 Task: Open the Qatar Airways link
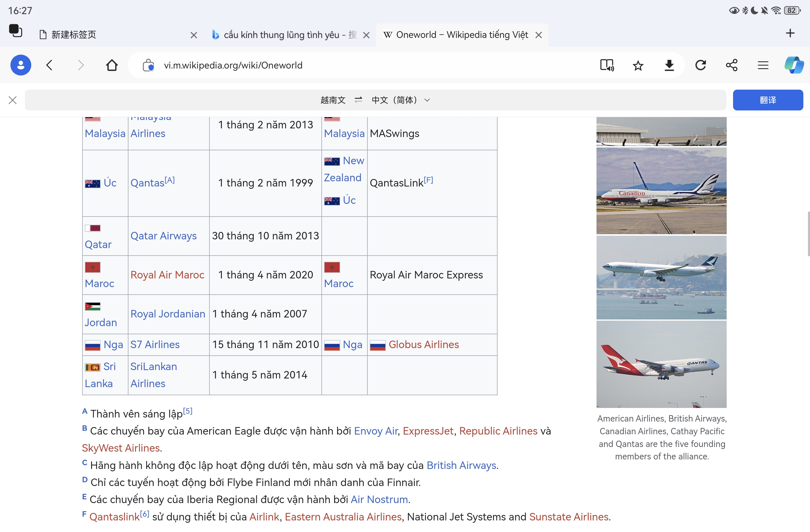(x=163, y=236)
